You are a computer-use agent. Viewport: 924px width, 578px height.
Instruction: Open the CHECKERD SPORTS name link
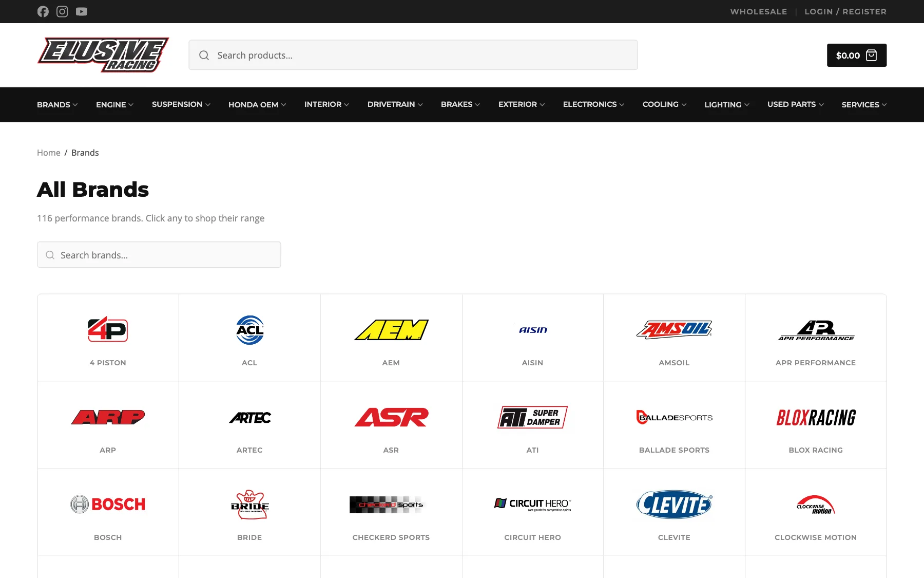[x=391, y=537]
